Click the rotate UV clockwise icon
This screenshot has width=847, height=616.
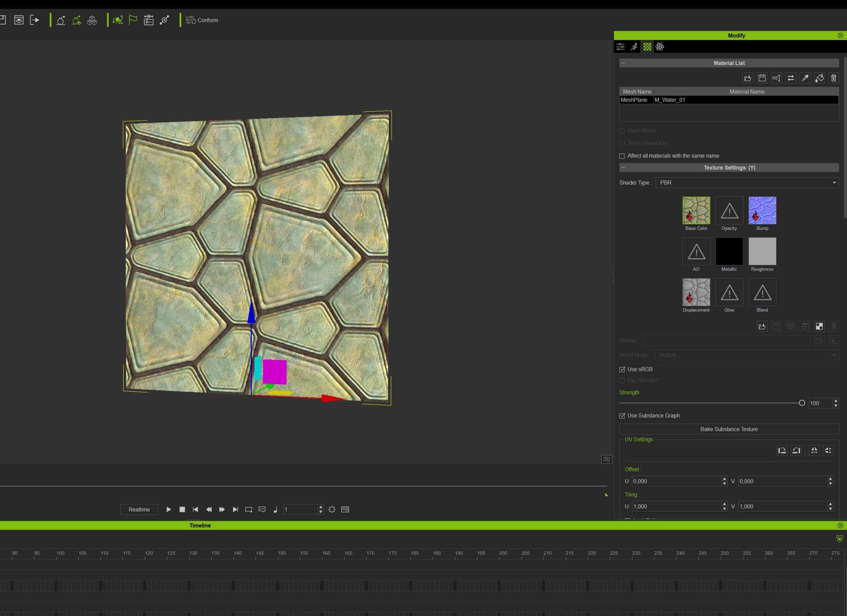point(782,450)
